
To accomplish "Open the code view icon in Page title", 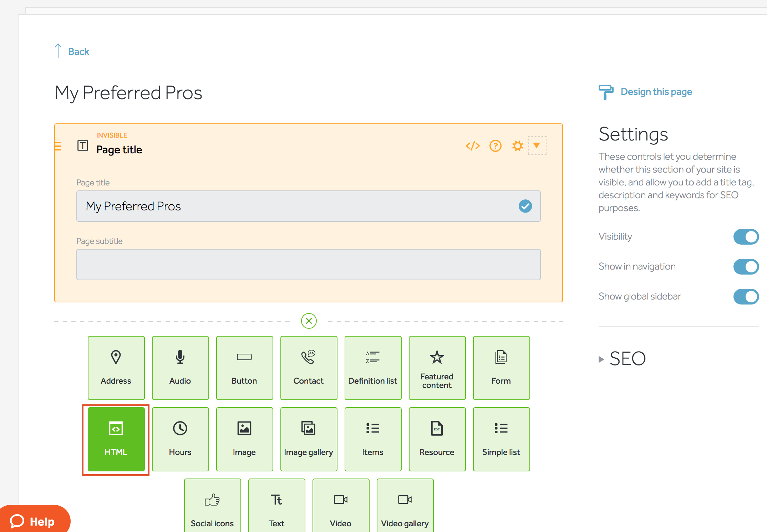I will (x=473, y=146).
